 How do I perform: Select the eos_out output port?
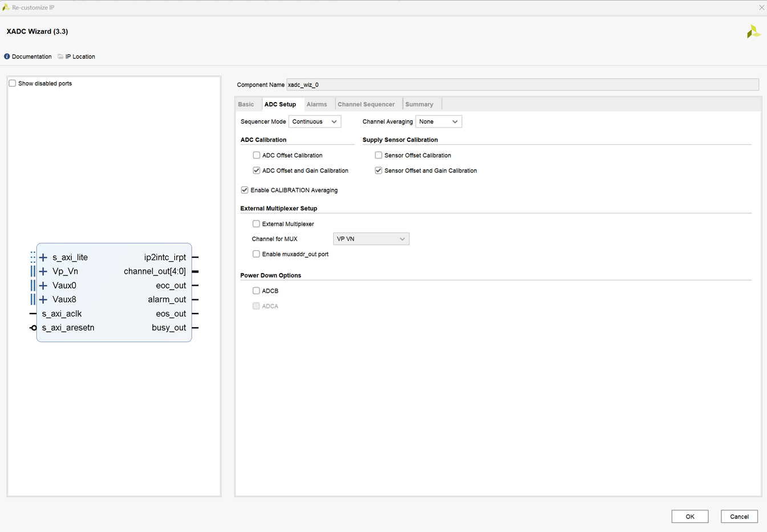(171, 314)
